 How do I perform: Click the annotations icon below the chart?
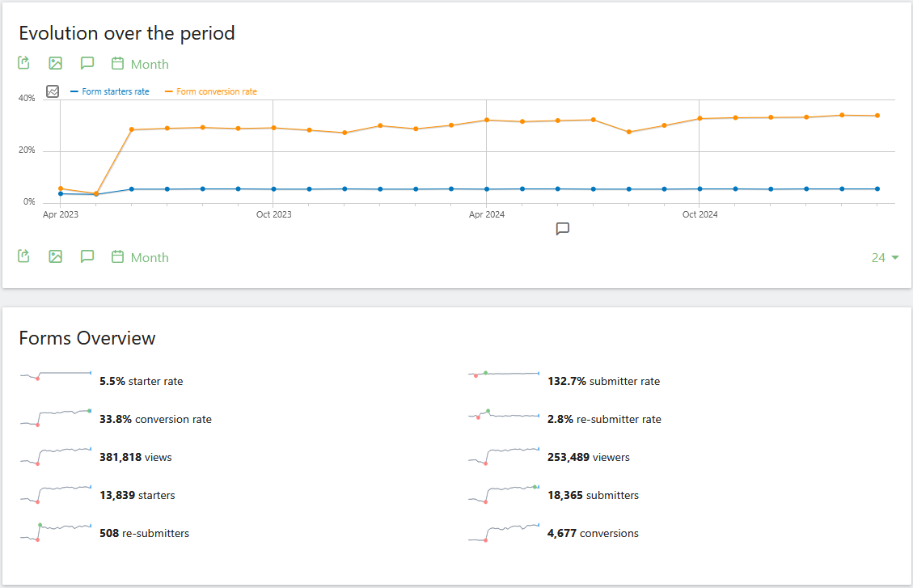click(87, 256)
